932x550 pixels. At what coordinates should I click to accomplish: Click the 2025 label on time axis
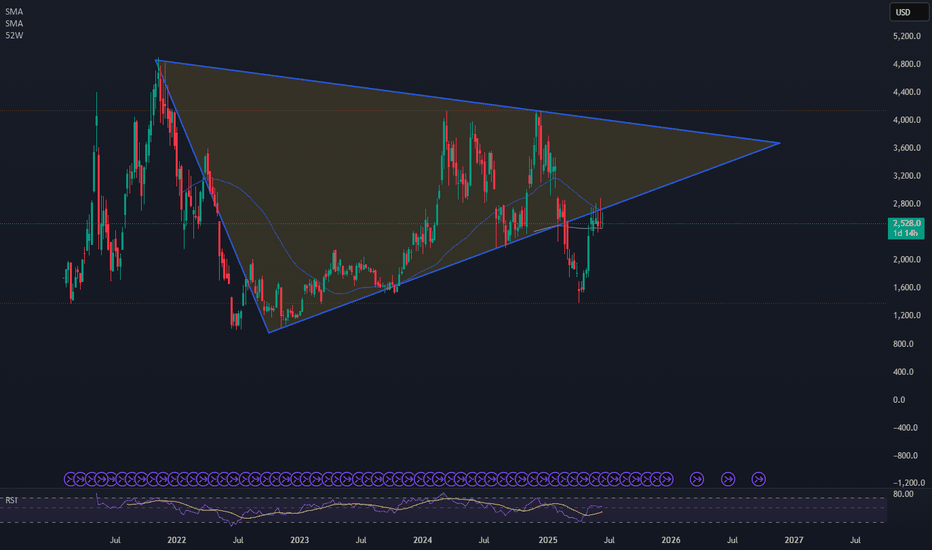point(547,540)
